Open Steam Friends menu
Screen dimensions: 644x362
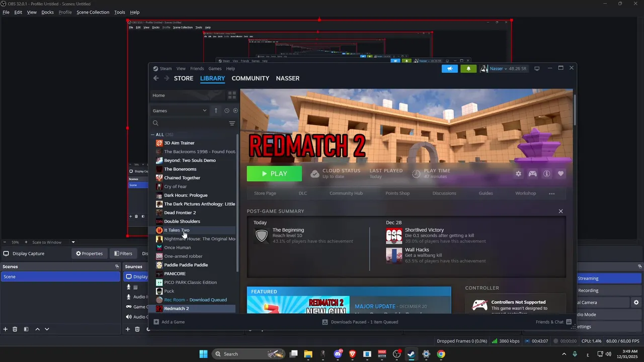197,68
